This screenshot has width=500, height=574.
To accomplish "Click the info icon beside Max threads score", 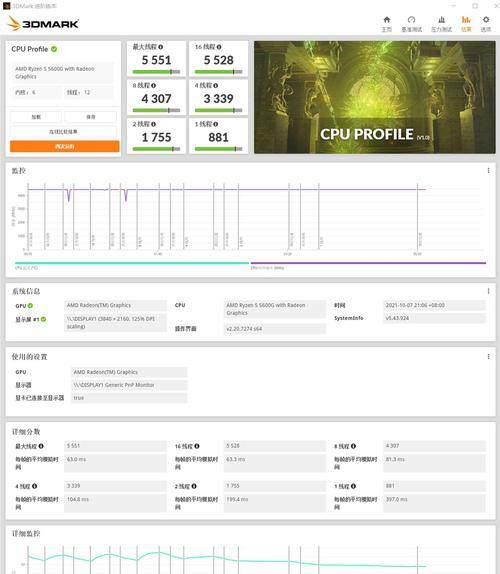I will pyautogui.click(x=161, y=47).
